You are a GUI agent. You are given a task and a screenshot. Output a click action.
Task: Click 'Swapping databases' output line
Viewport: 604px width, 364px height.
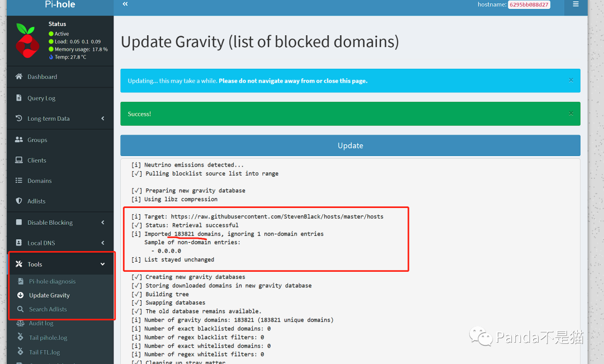(x=168, y=302)
